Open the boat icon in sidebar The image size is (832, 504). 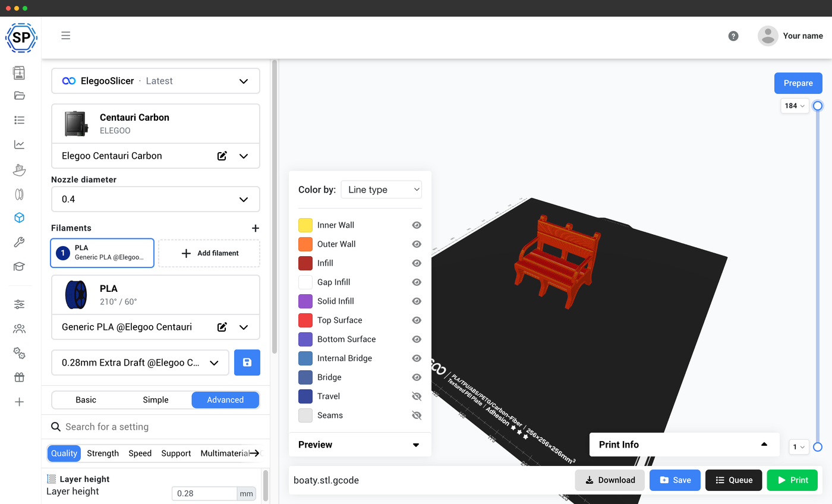tap(19, 169)
